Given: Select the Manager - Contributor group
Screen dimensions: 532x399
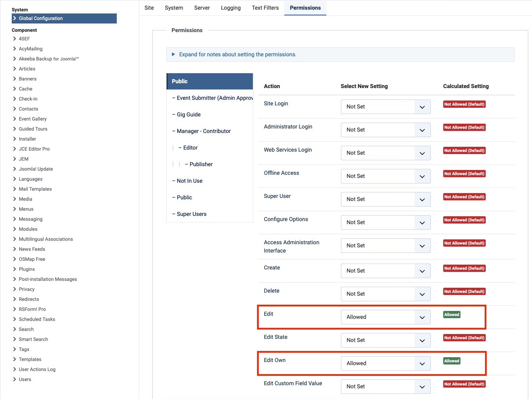Looking at the screenshot, I should [x=203, y=131].
